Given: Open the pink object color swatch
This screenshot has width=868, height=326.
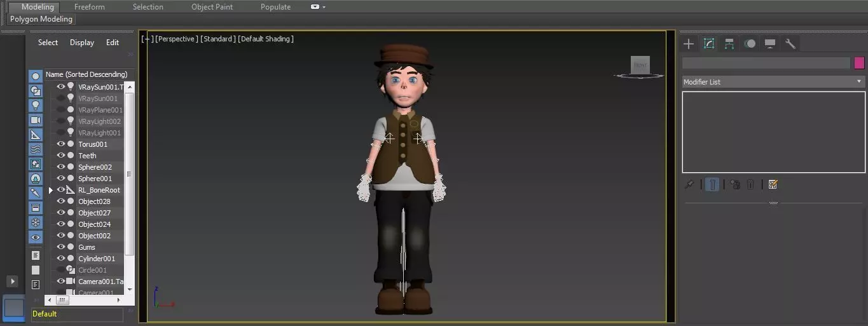Looking at the screenshot, I should [859, 63].
